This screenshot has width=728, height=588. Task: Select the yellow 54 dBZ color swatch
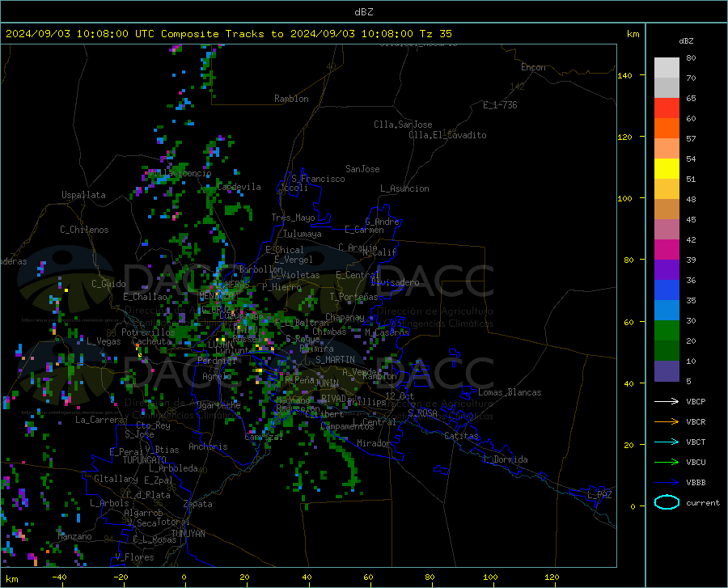667,169
